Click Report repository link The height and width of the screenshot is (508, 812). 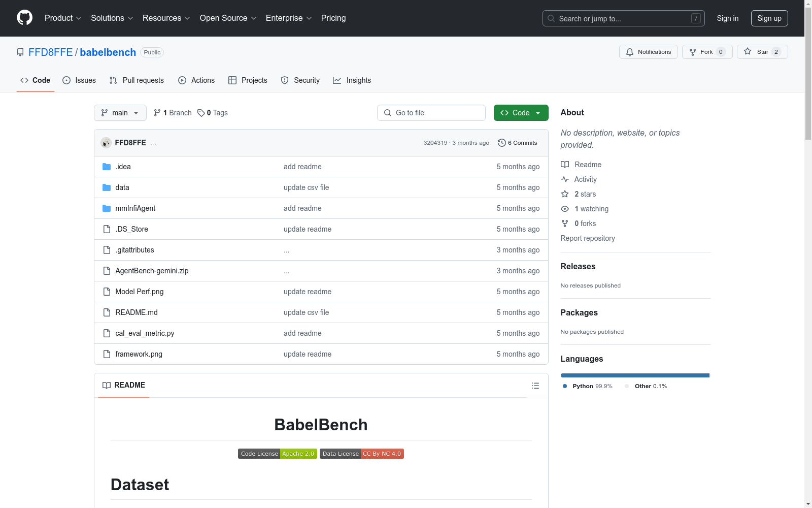(x=588, y=238)
